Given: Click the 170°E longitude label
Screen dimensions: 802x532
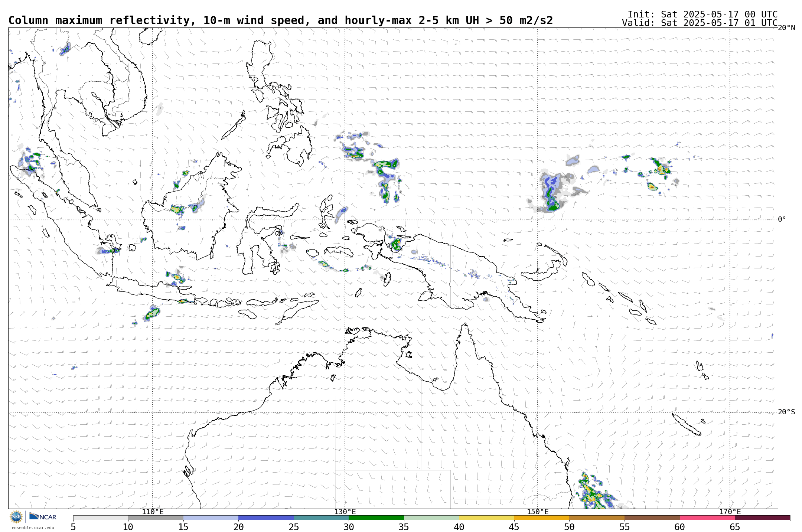Looking at the screenshot, I should tap(730, 512).
